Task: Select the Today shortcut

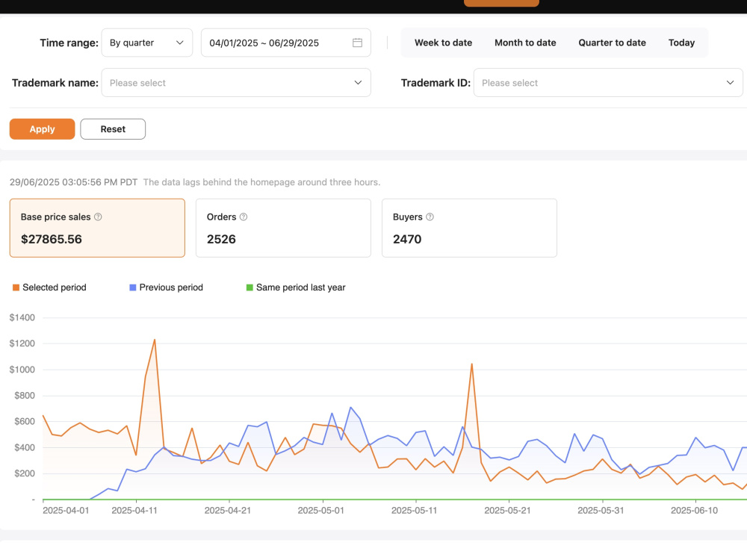Action: click(681, 43)
